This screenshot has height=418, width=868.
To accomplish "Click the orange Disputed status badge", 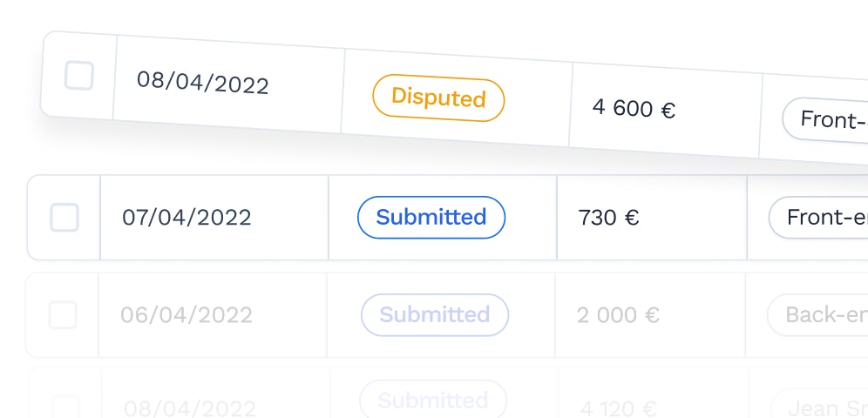I will pyautogui.click(x=438, y=98).
